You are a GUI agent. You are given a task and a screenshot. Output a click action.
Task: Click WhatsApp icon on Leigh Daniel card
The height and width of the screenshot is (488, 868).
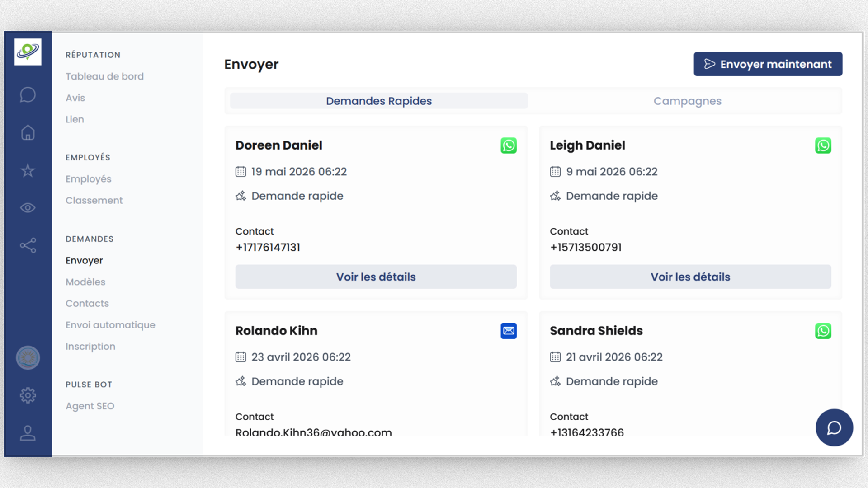click(823, 145)
